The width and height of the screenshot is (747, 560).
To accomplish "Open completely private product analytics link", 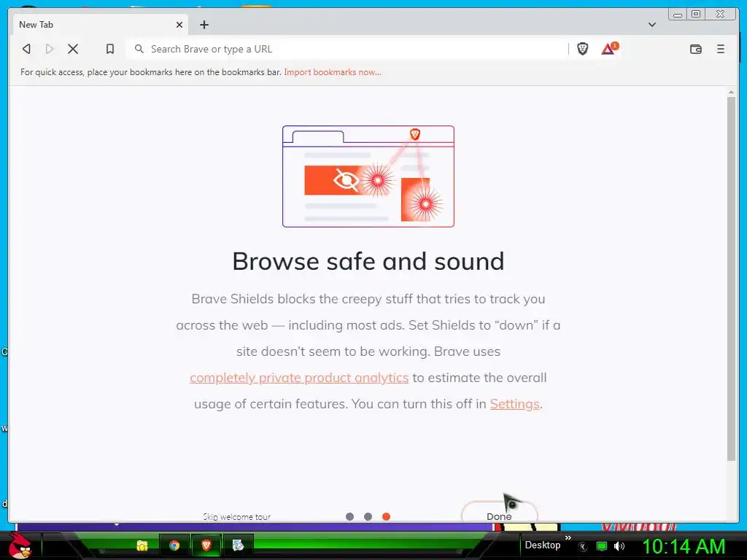I will (x=299, y=378).
